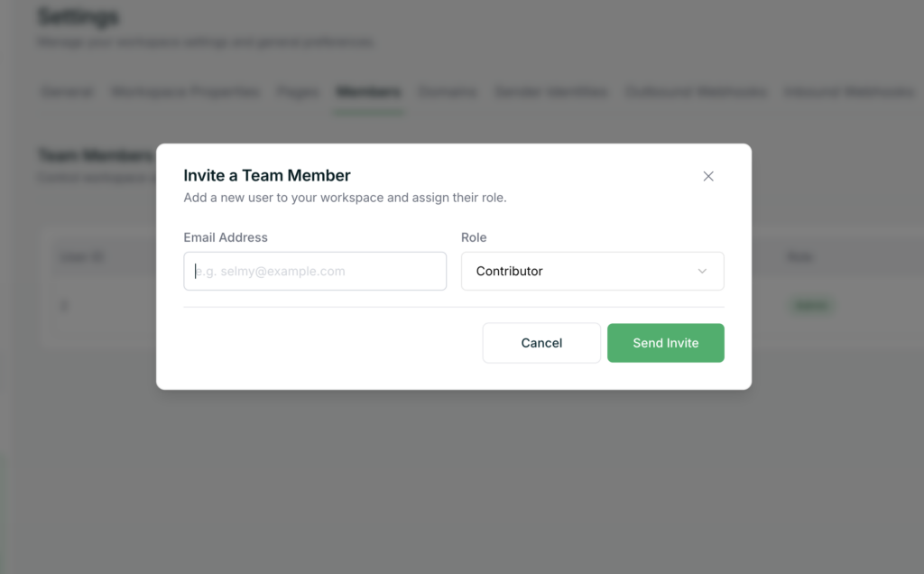Click the Email Address input field
The image size is (924, 574).
pos(315,271)
